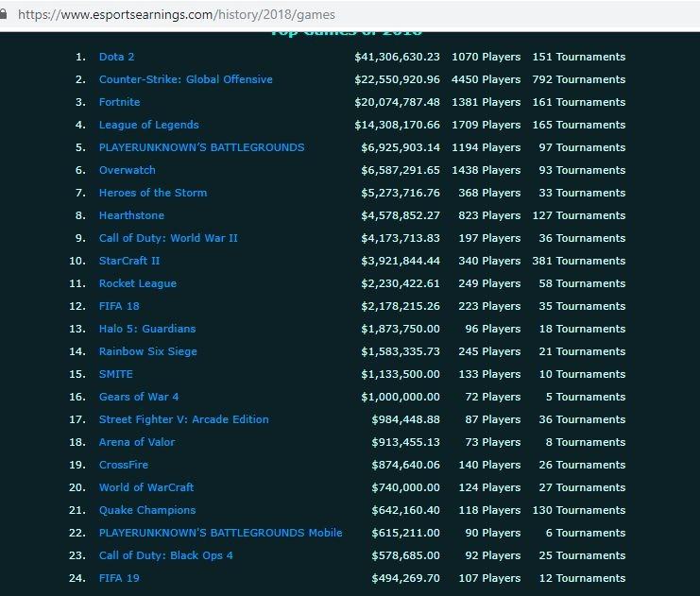
Task: Open Rainbow Six Siege link
Action: pyautogui.click(x=147, y=351)
